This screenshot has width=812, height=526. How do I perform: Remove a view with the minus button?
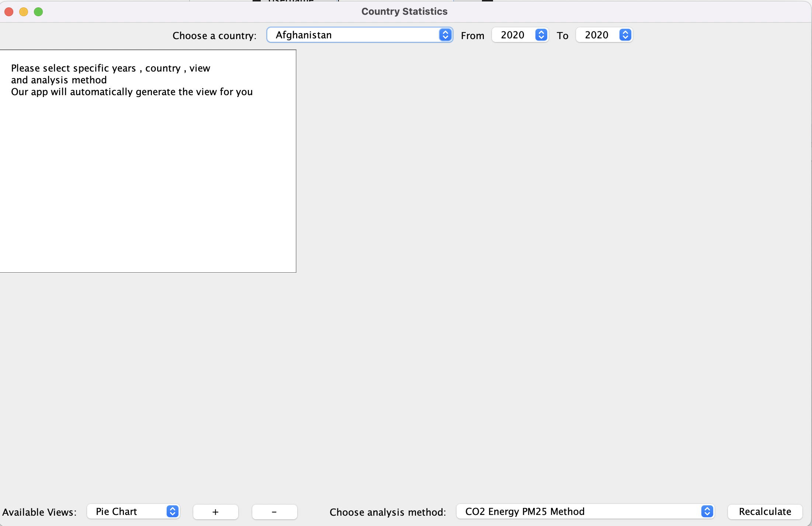274,512
